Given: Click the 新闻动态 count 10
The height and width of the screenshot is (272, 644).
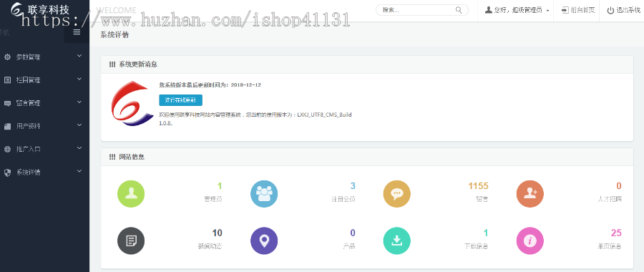Looking at the screenshot, I should point(218,233).
